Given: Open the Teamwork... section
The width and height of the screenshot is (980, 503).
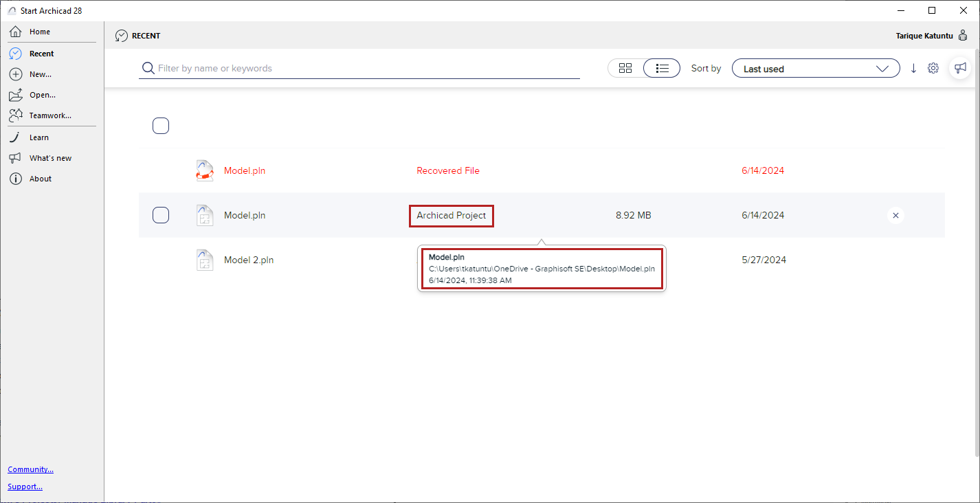Looking at the screenshot, I should pyautogui.click(x=49, y=115).
